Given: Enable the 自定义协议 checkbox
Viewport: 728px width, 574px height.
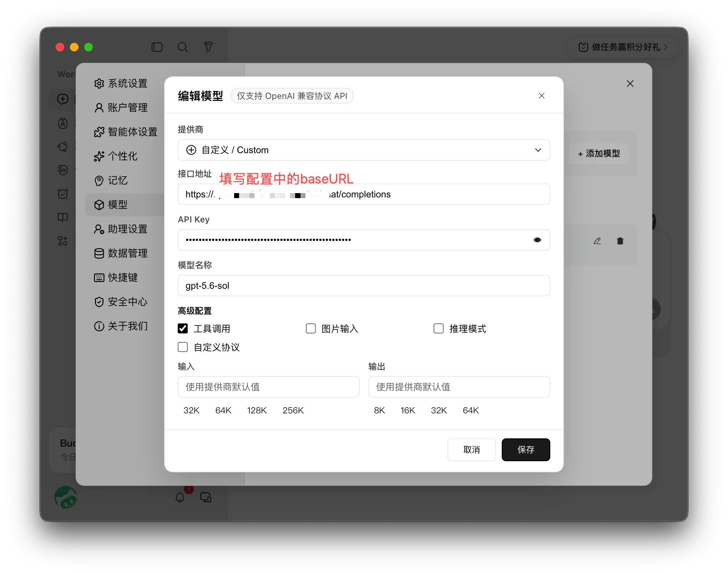Looking at the screenshot, I should tap(183, 347).
